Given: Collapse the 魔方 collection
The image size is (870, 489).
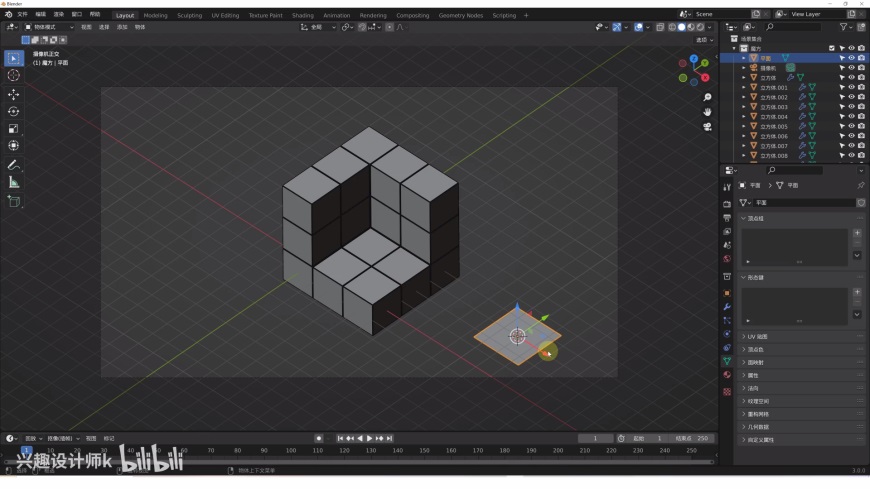Looking at the screenshot, I should (x=735, y=48).
